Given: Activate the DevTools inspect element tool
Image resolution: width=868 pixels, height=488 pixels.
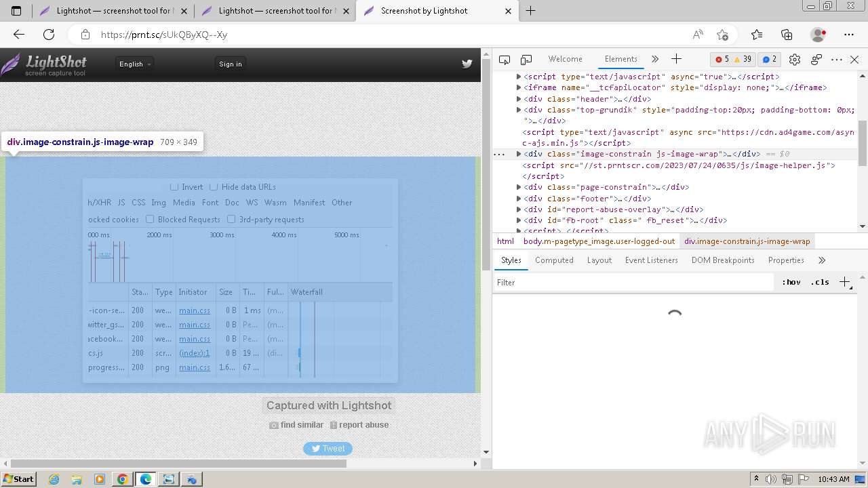Looking at the screenshot, I should tap(505, 60).
